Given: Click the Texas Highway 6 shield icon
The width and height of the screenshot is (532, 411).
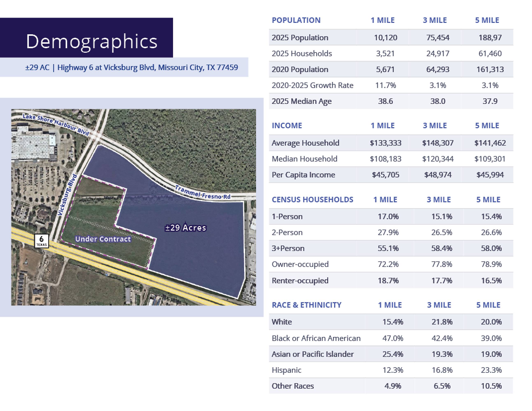Looking at the screenshot, I should (41, 241).
